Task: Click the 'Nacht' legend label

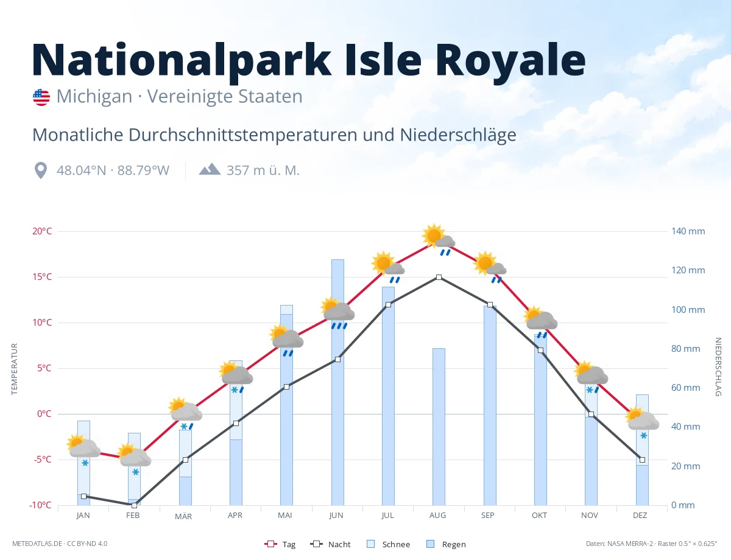Action: 339,544
